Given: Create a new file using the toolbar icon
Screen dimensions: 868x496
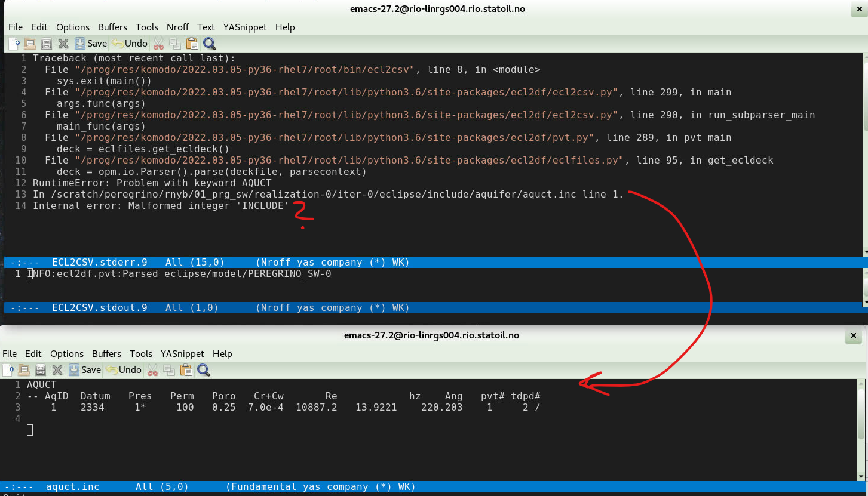Looking at the screenshot, I should [13, 43].
